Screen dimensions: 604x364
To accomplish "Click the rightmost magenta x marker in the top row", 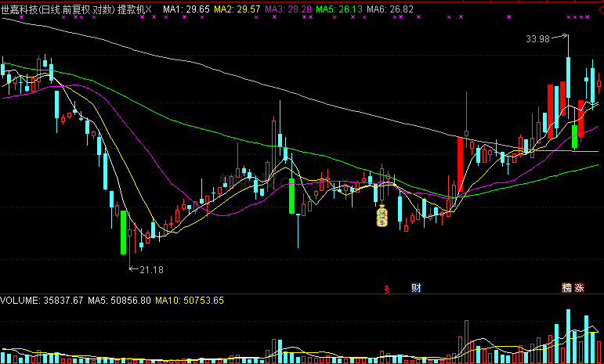I will [587, 17].
